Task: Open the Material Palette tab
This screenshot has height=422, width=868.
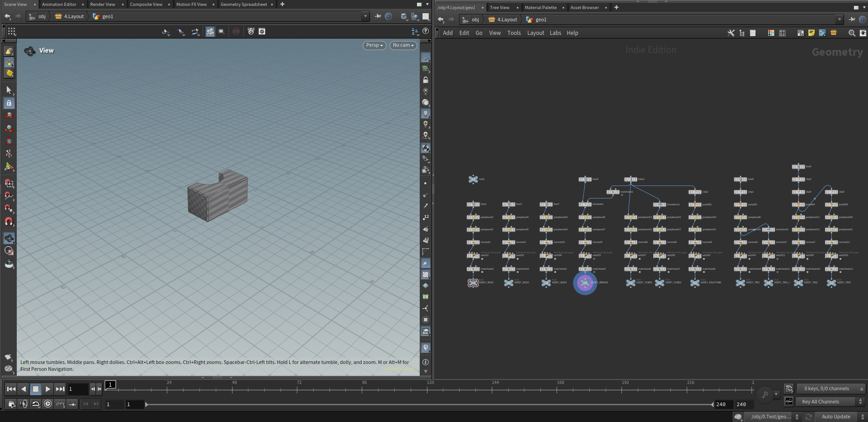Action: [540, 7]
